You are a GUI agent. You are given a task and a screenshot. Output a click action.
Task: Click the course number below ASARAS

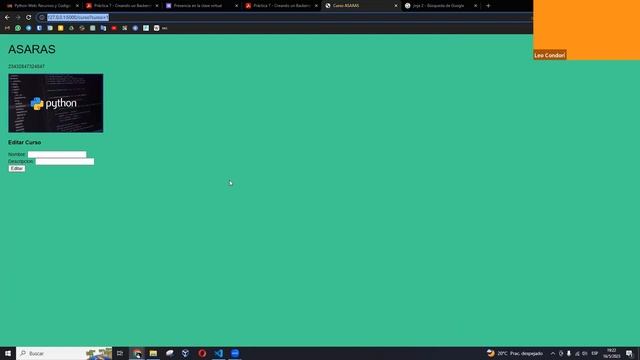point(27,66)
